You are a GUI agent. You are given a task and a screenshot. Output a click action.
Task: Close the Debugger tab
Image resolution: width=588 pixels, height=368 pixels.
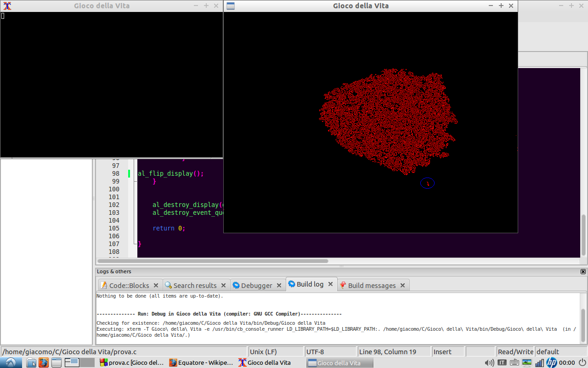pos(279,285)
